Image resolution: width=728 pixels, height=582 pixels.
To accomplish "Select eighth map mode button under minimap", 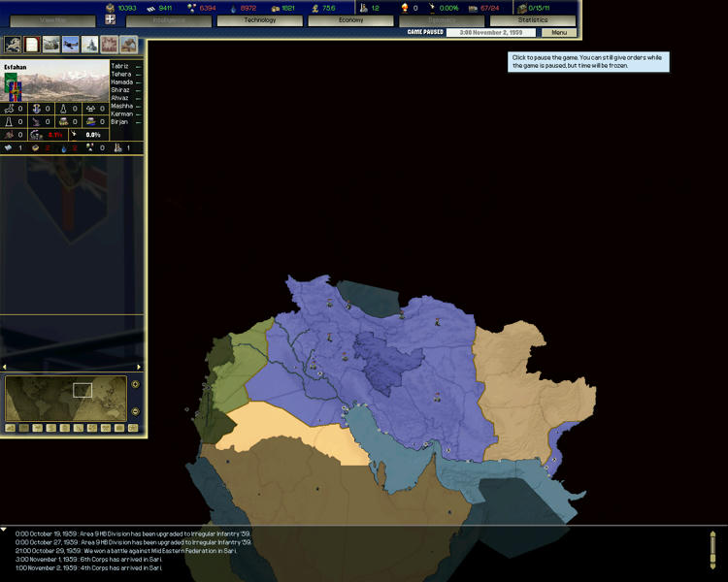I will tap(106, 428).
